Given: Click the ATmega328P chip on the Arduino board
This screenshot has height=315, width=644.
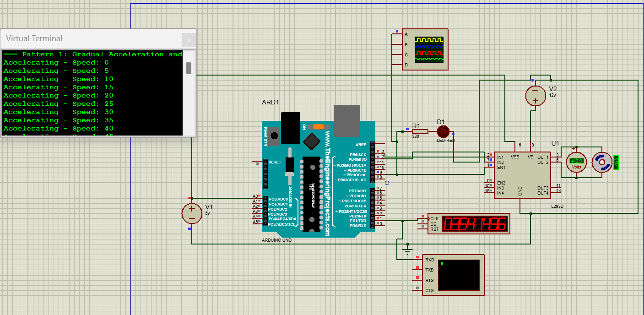Looking at the screenshot, I should [312, 194].
